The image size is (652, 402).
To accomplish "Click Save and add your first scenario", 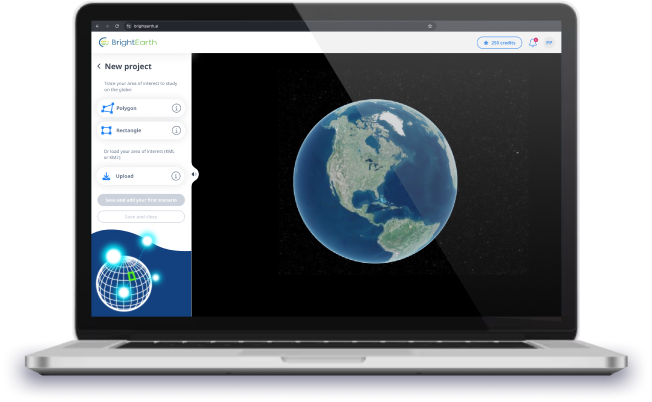I will (141, 200).
